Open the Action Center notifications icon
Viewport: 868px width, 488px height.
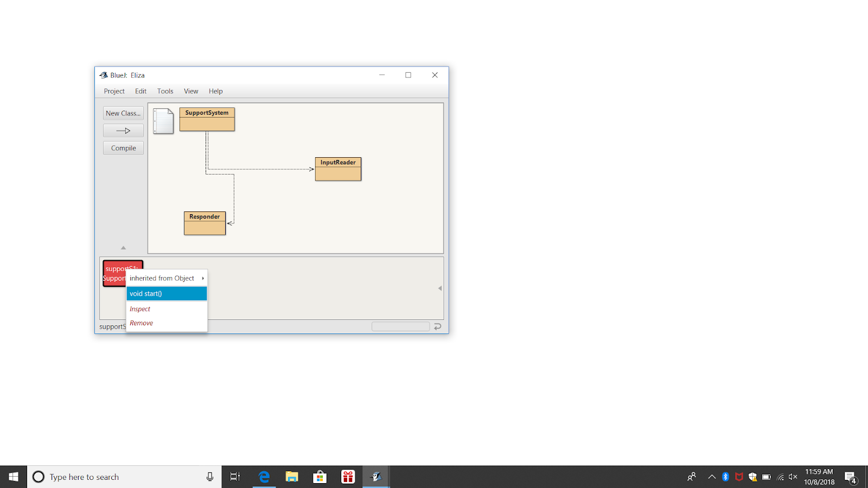(851, 477)
